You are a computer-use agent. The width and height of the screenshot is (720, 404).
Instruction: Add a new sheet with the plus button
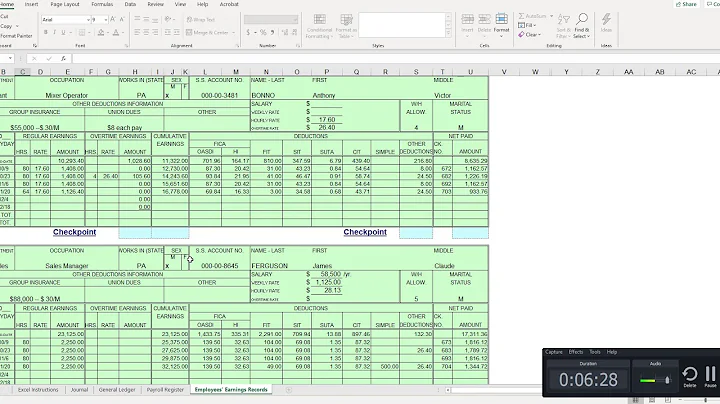pos(288,390)
